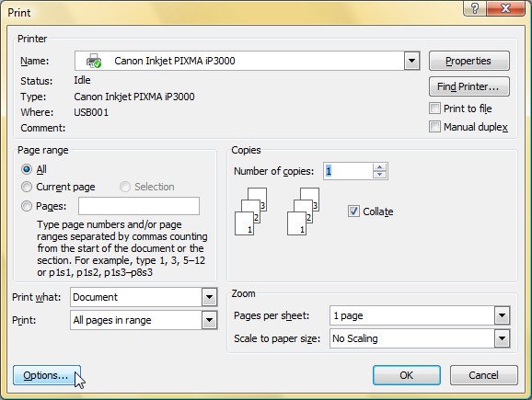Screen dimensions: 532x400
Task: Expand the Scale to paper size dropdown
Action: [502, 338]
